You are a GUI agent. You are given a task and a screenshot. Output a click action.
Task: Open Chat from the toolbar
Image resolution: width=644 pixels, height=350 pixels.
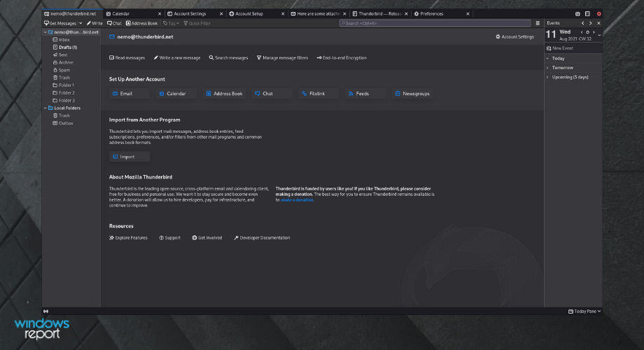pos(115,23)
